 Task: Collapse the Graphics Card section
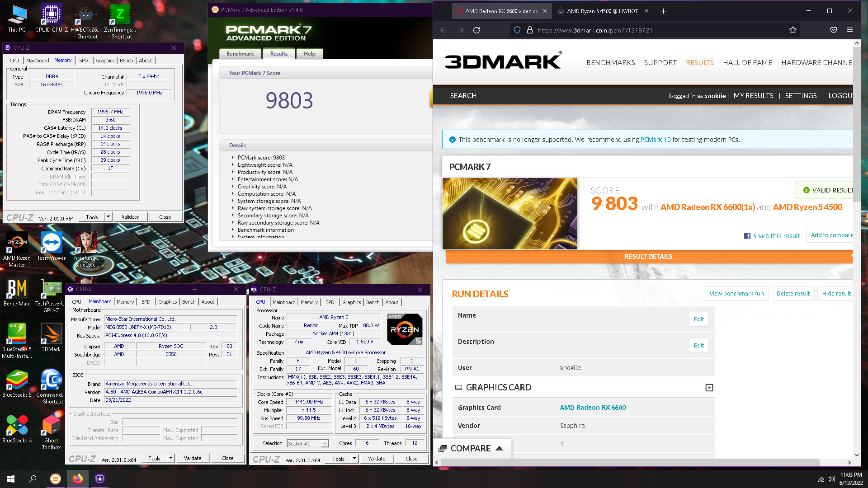tap(709, 388)
